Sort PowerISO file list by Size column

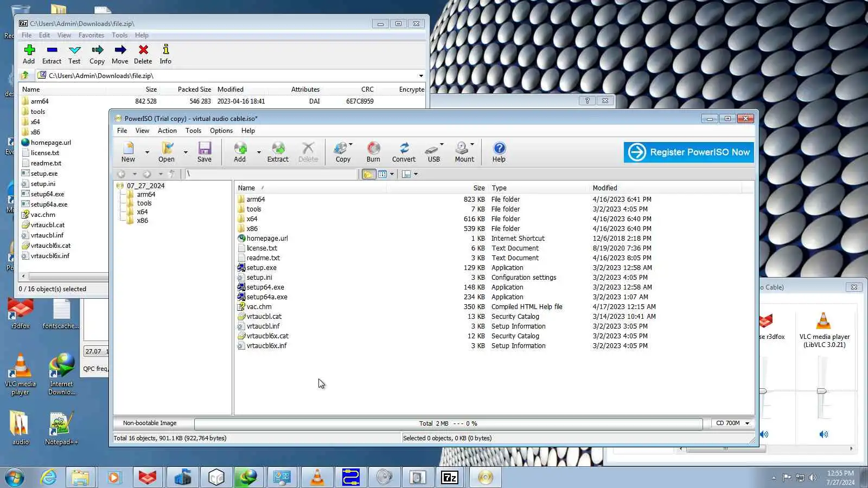(x=437, y=188)
